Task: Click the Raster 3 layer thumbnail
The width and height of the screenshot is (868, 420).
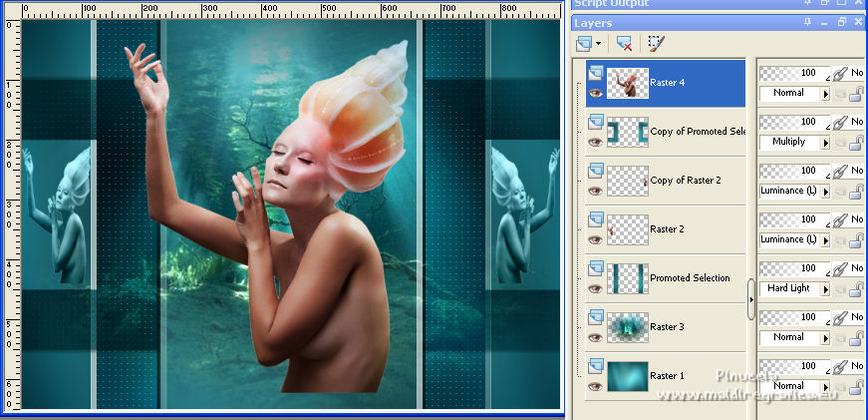Action: (628, 327)
